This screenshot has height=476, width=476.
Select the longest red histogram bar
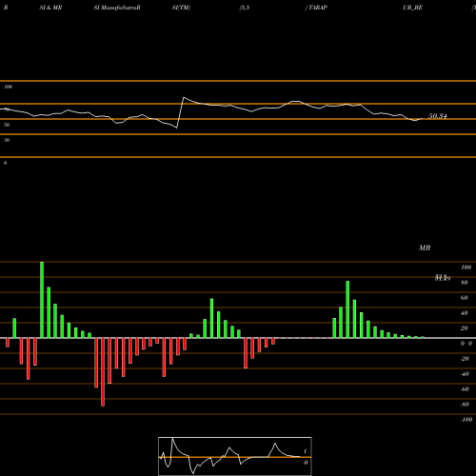click(x=103, y=372)
